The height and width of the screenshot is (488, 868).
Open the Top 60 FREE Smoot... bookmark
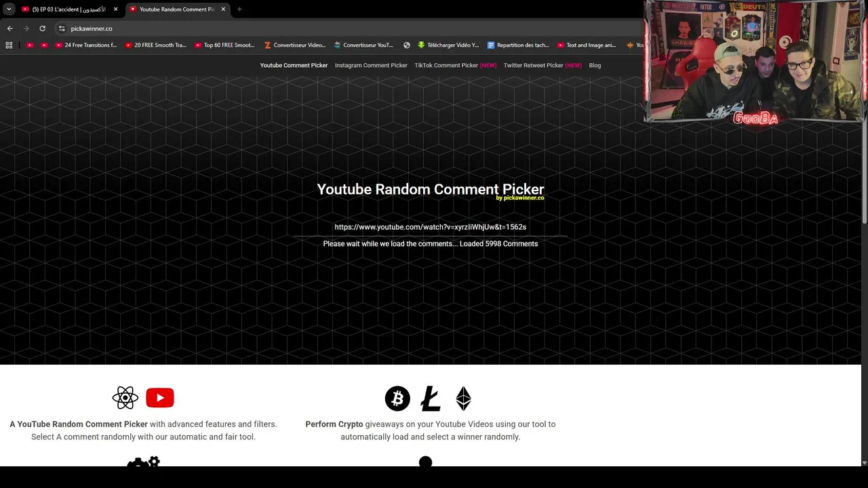tap(224, 45)
